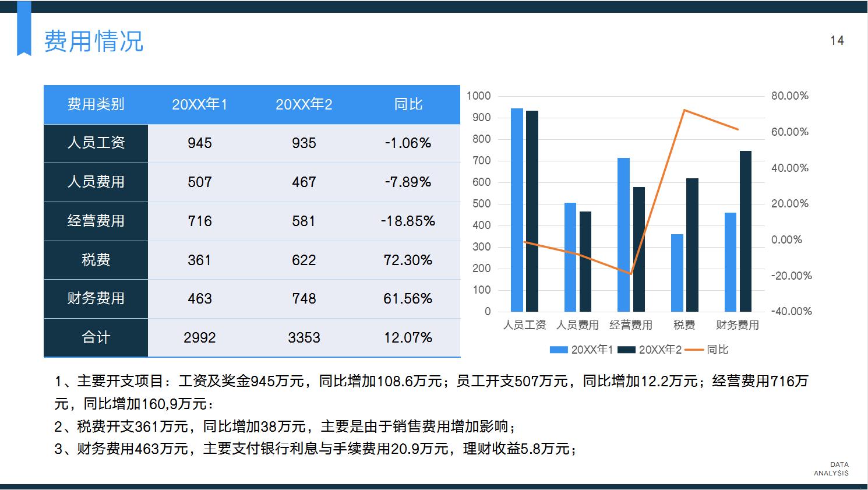Click the blue bar at bottom edge

[434, 485]
